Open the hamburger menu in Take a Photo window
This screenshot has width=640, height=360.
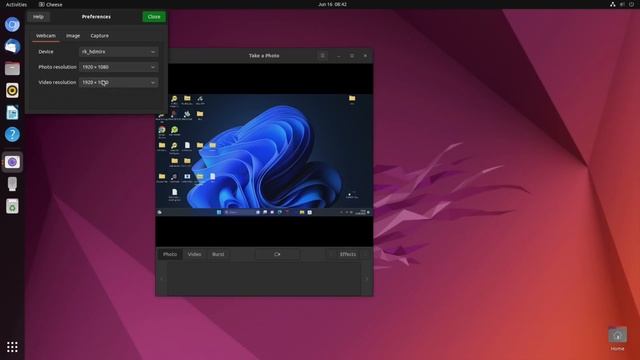322,56
